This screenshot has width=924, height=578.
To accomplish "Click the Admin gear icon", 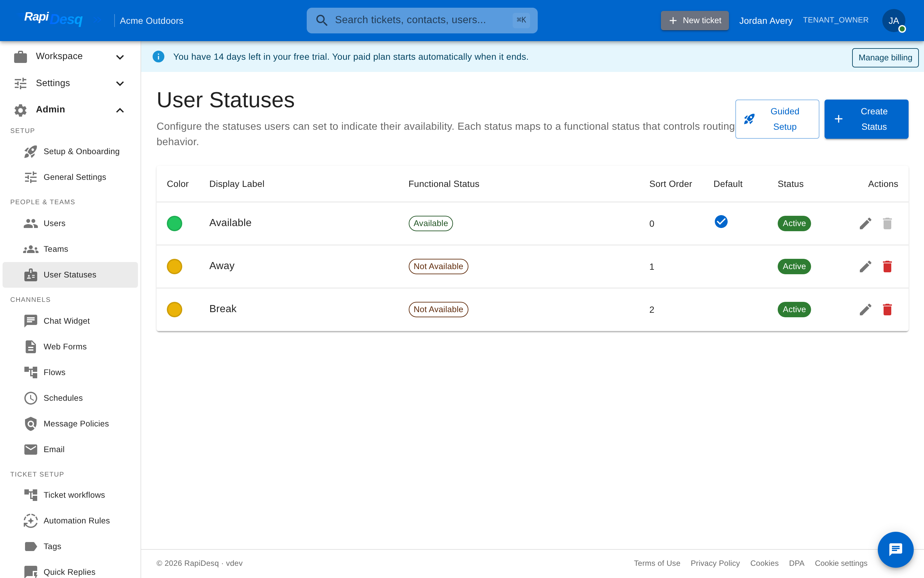I will [x=21, y=110].
